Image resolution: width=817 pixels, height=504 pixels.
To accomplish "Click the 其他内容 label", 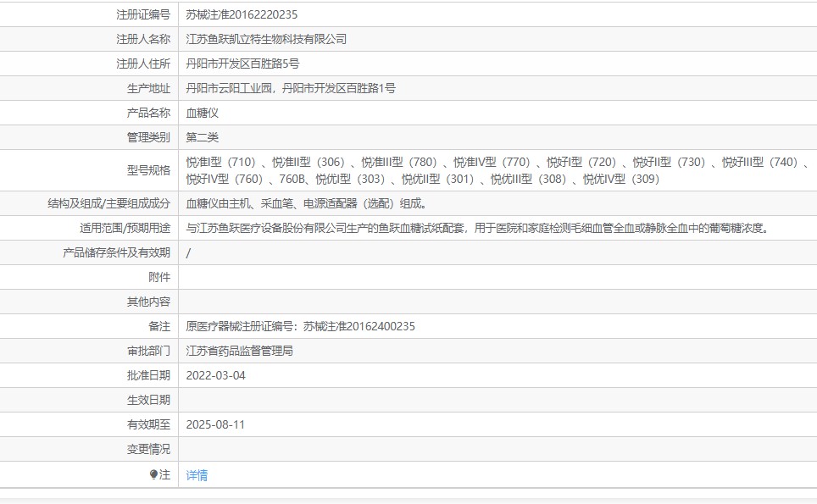I will click(148, 302).
